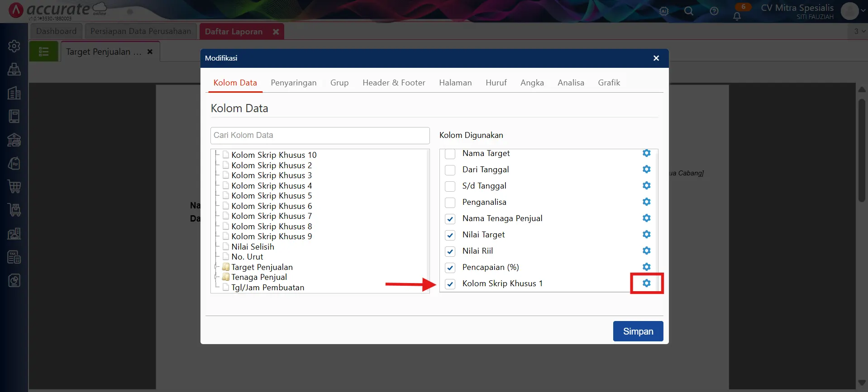Open the company building module in sidebar
The image size is (868, 392).
click(x=14, y=93)
